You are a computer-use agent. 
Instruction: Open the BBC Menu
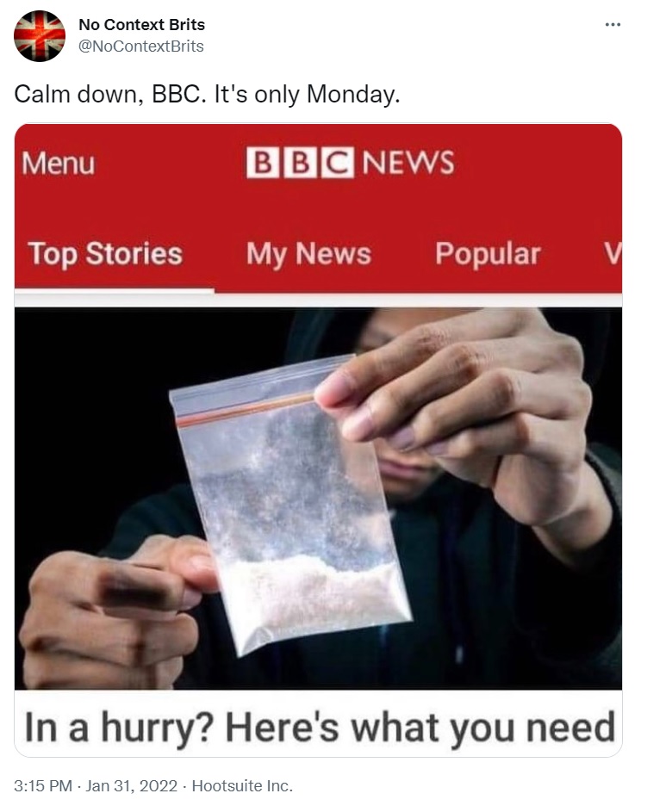59,163
